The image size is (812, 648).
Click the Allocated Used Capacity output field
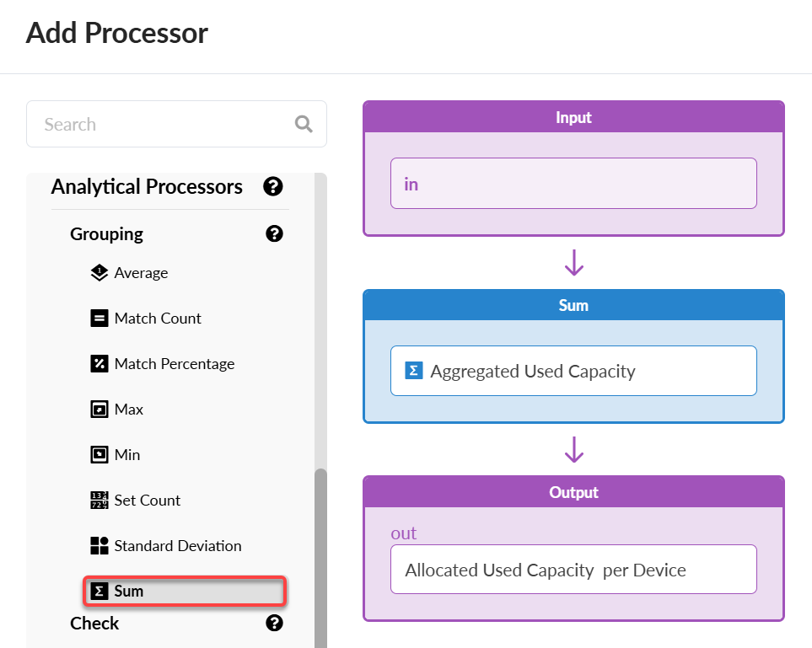tap(573, 570)
